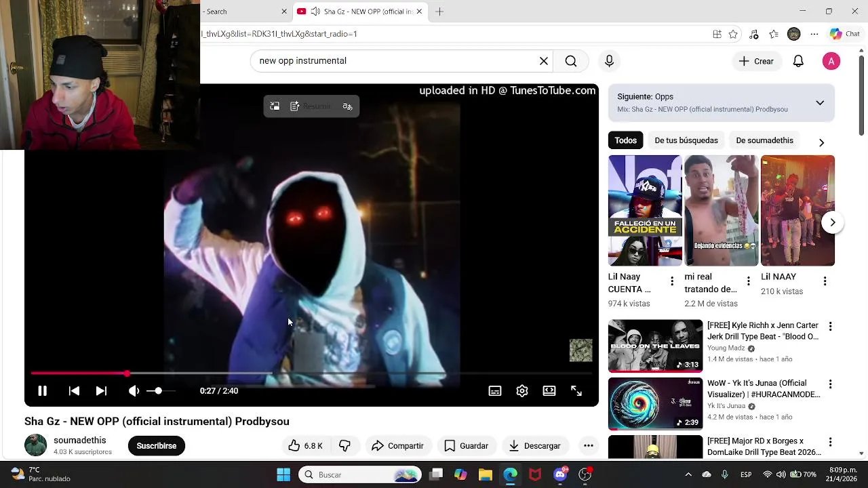This screenshot has height=488, width=868.
Task: Open options for the 'Lil Naay CUENTA' short
Action: [672, 281]
